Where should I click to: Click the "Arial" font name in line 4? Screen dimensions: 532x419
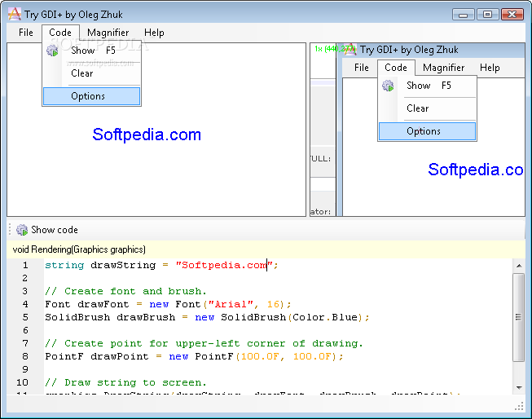pos(231,304)
